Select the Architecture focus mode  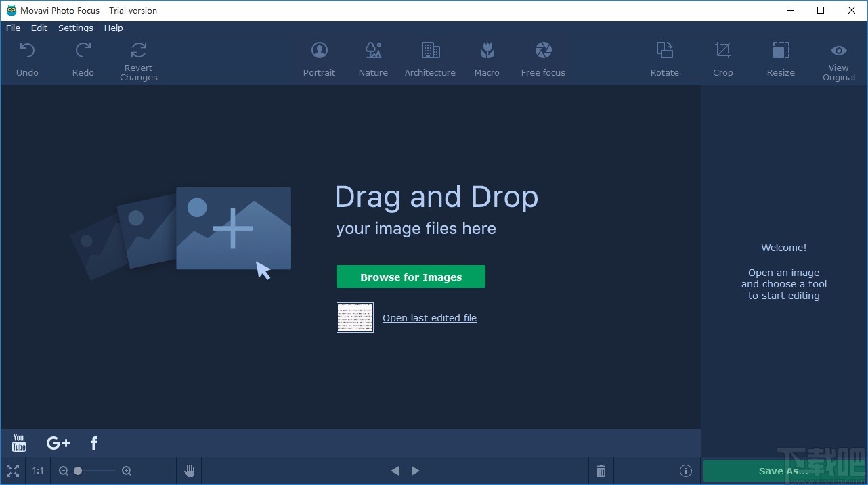point(431,51)
